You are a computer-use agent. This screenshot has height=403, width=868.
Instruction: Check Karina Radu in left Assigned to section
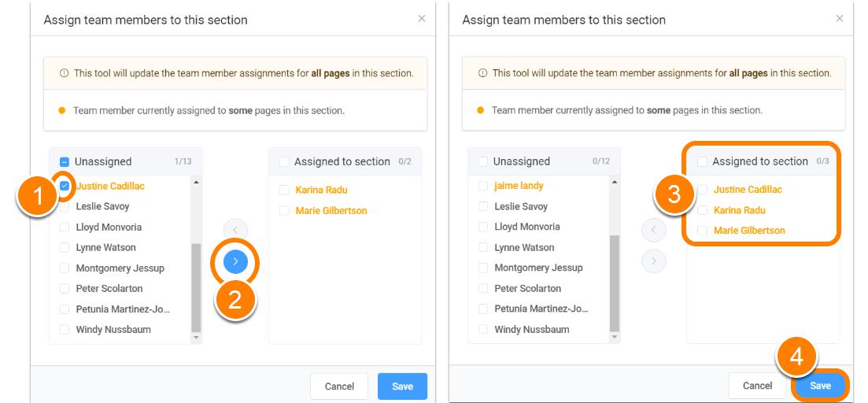[284, 190]
